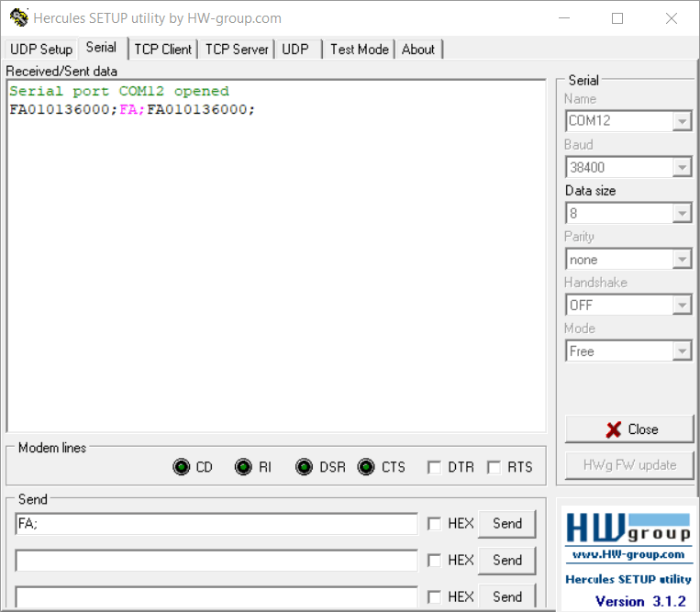Expand the Parity dropdown
Screen dimensions: 700x612
(682, 261)
